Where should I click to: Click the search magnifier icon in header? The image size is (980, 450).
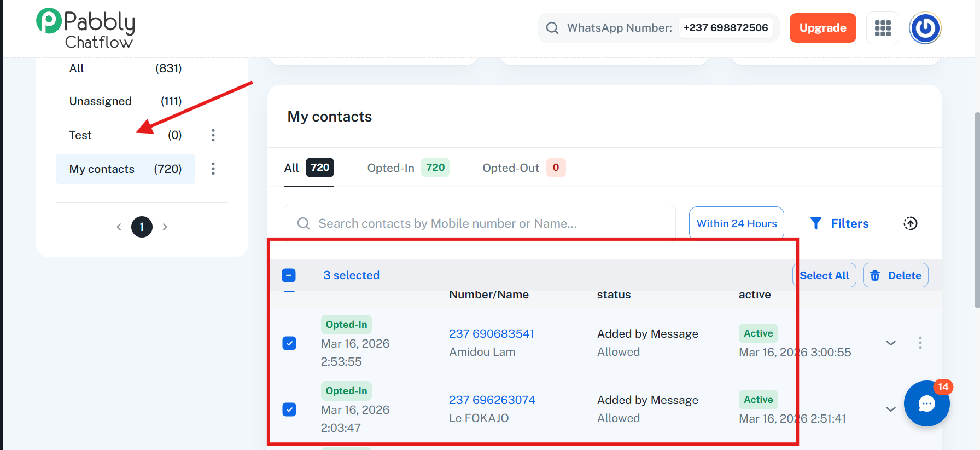(x=552, y=28)
